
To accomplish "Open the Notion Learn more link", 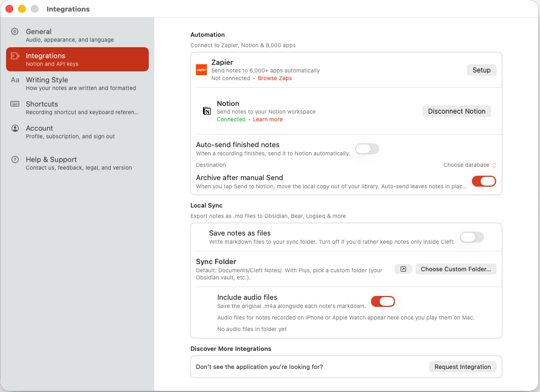I will 268,120.
